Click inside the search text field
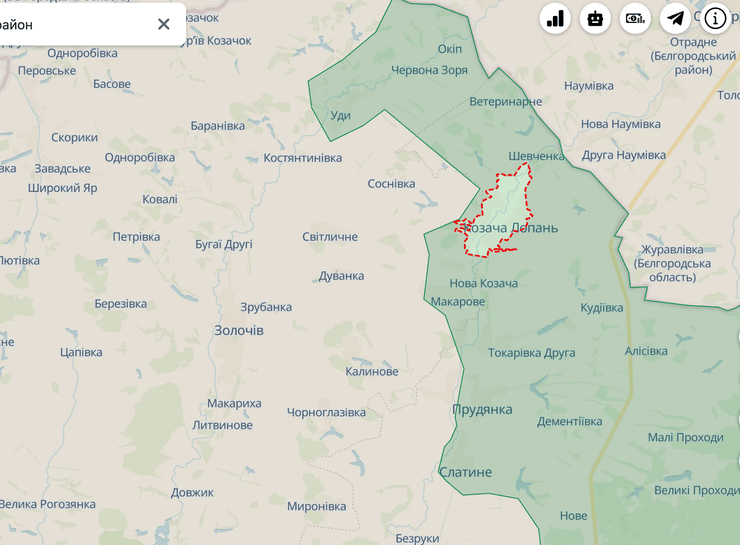The width and height of the screenshot is (740, 545). [x=70, y=24]
